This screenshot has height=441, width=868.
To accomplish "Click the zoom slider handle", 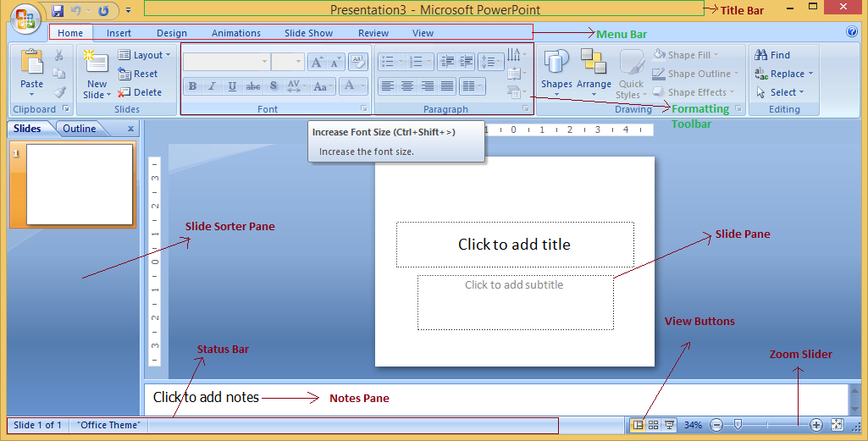I will [738, 424].
